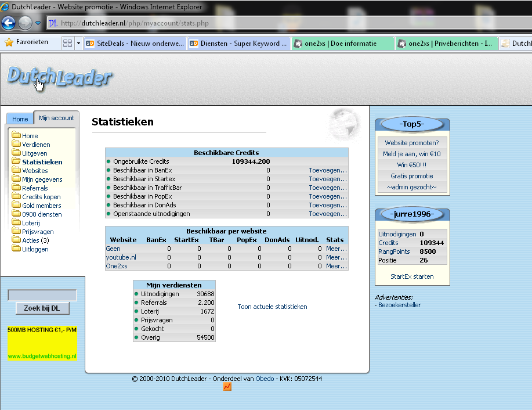The height and width of the screenshot is (410, 532).
Task: Open the budgetwebhosting yellow ad banner
Action: click(42, 343)
